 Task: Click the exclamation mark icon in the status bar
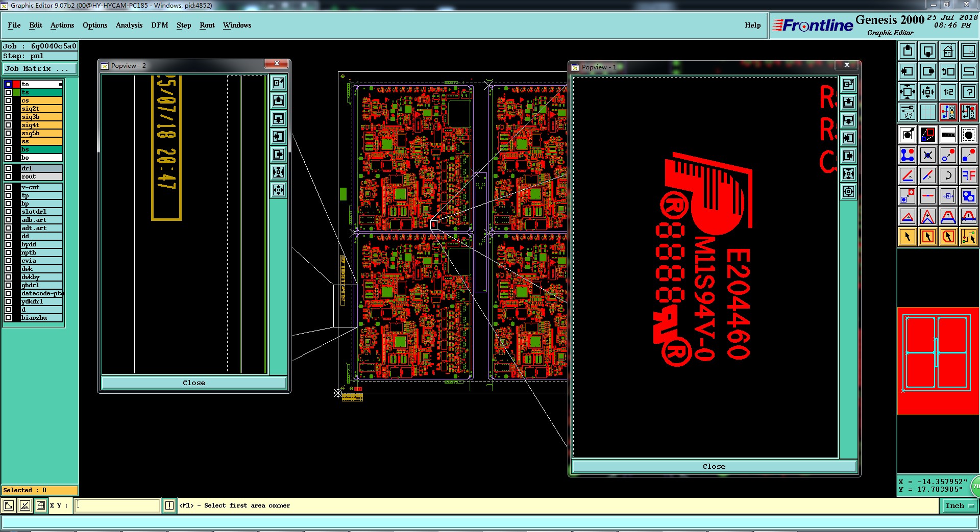pos(169,505)
